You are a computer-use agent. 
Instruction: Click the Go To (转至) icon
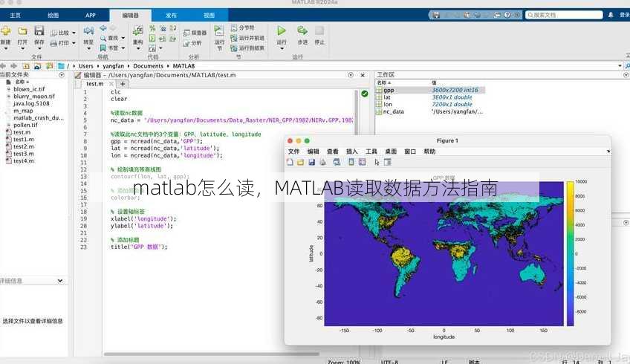[89, 31]
